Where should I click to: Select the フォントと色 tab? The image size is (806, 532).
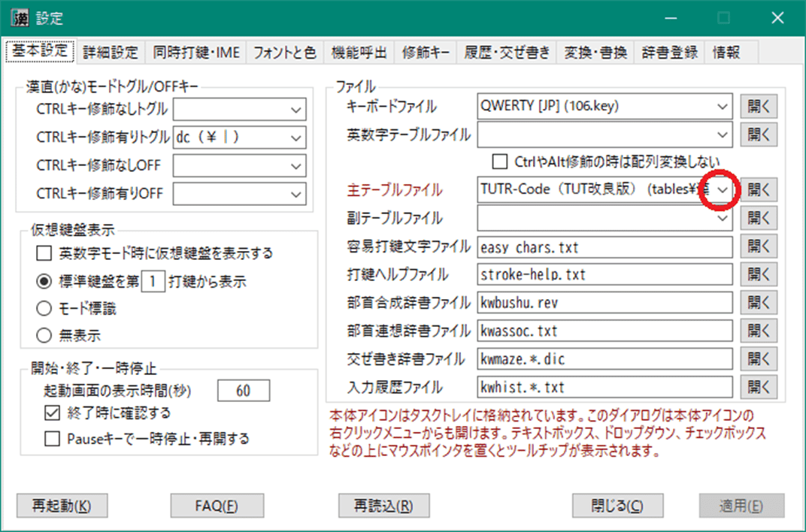pyautogui.click(x=285, y=53)
